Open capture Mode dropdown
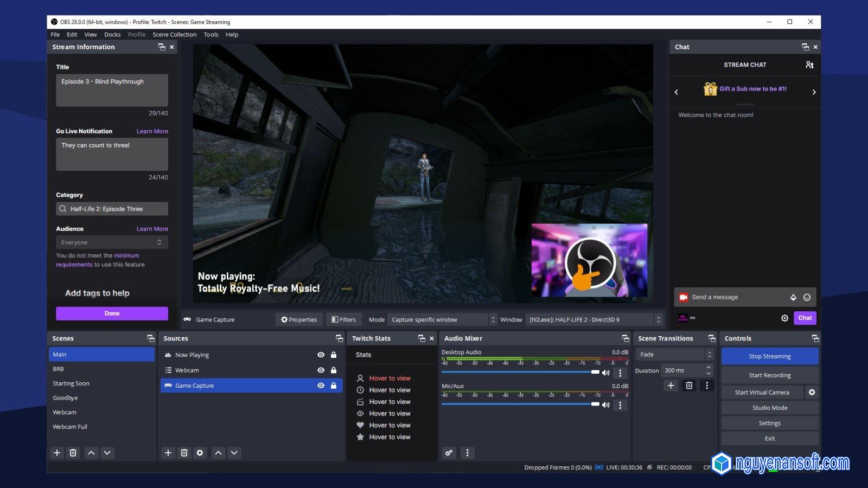Screen dimensions: 868x488 pyautogui.click(x=443, y=320)
